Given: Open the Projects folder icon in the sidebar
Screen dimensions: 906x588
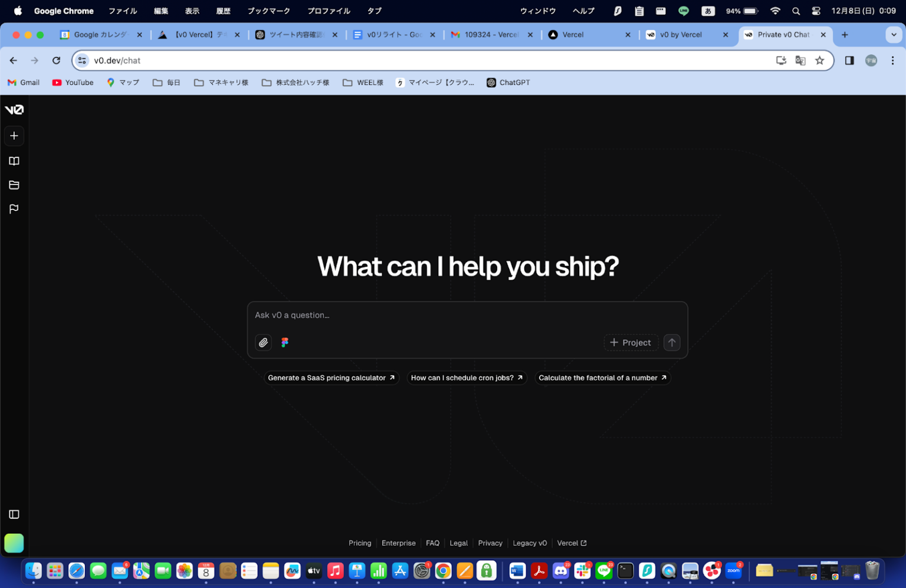Looking at the screenshot, I should 14,185.
